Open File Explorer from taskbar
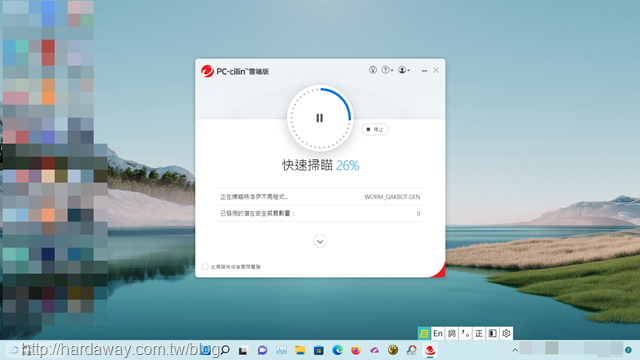Image resolution: width=640 pixels, height=360 pixels. (x=300, y=350)
